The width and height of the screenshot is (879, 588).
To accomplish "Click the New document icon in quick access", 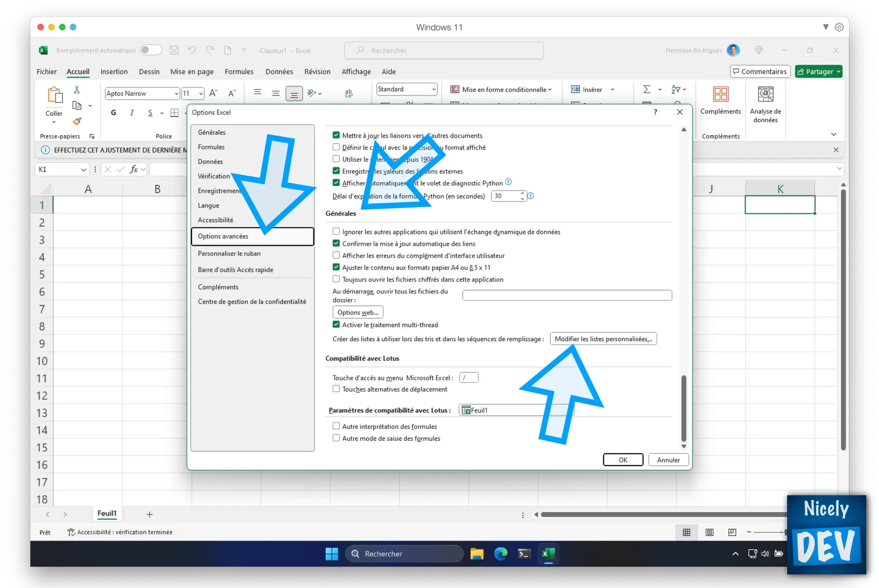I will (228, 50).
